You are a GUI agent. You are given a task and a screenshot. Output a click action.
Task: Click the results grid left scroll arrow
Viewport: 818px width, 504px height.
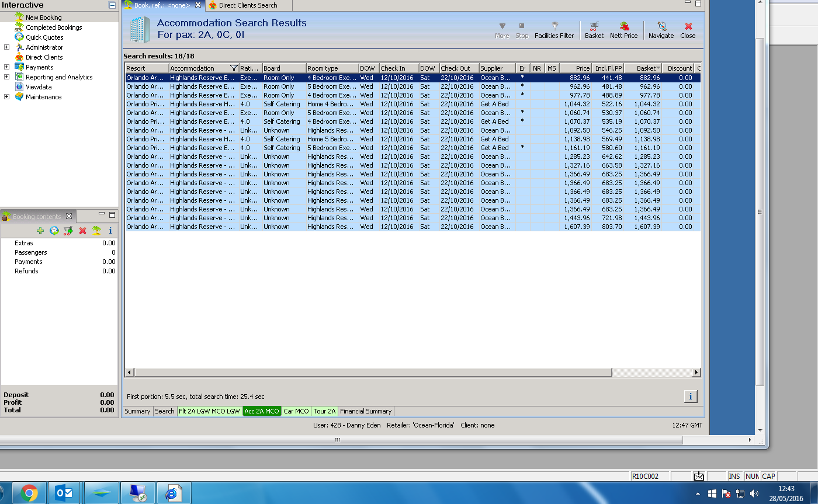[130, 373]
